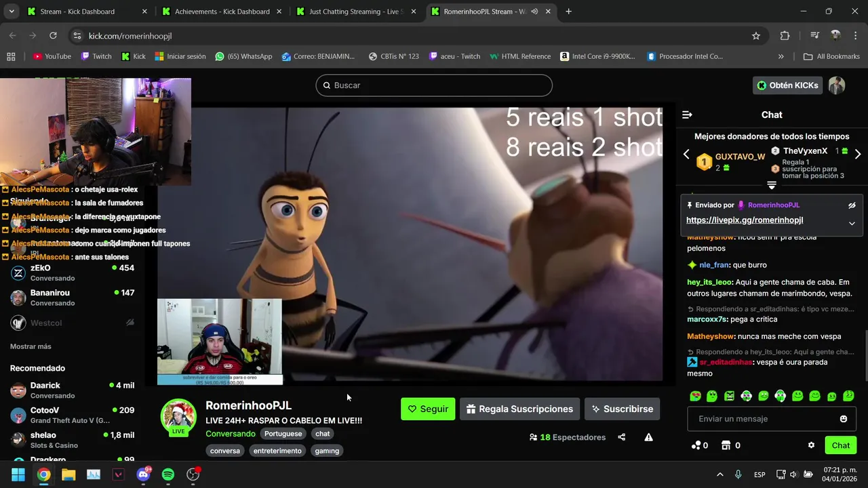Open Discord from the taskbar
The width and height of the screenshot is (868, 488).
pyautogui.click(x=143, y=474)
